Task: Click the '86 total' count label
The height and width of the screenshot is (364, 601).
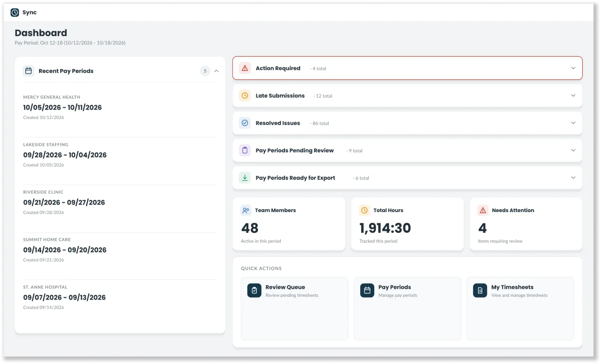Action: [x=320, y=124]
